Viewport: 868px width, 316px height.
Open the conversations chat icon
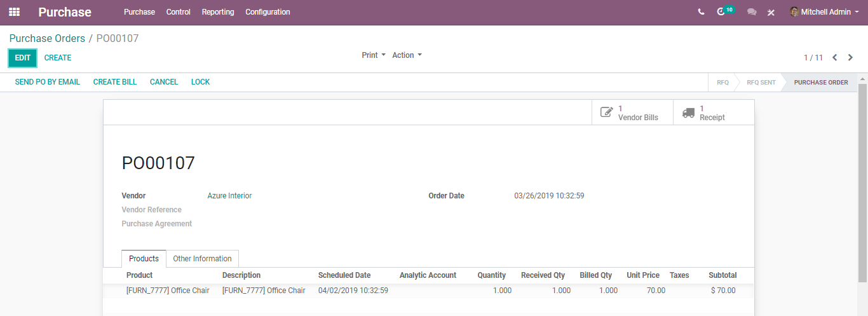pyautogui.click(x=752, y=12)
